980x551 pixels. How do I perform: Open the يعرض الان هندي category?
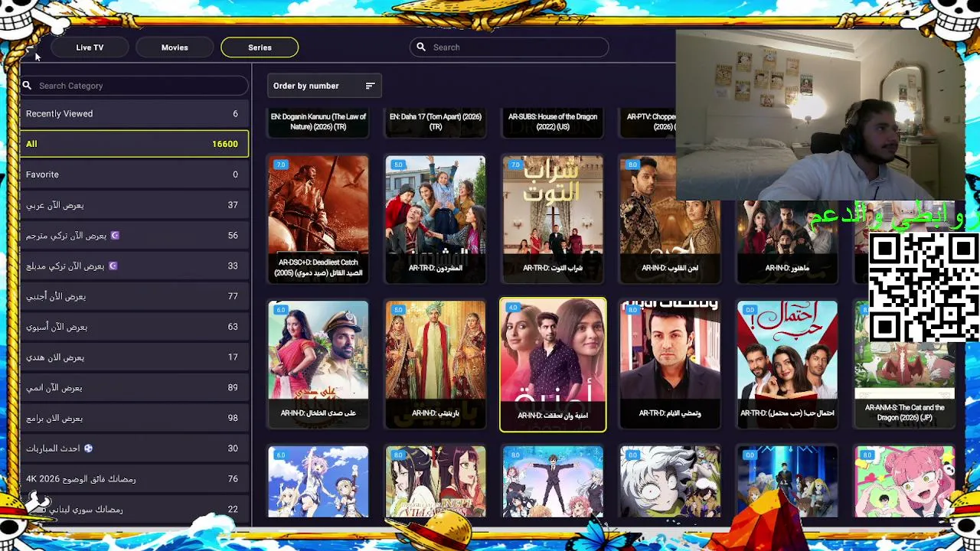(x=134, y=357)
